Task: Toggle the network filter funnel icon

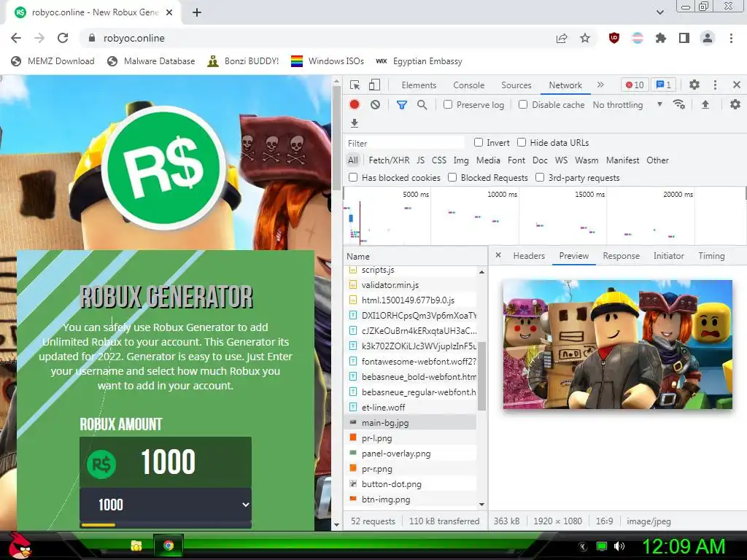Action: coord(402,105)
